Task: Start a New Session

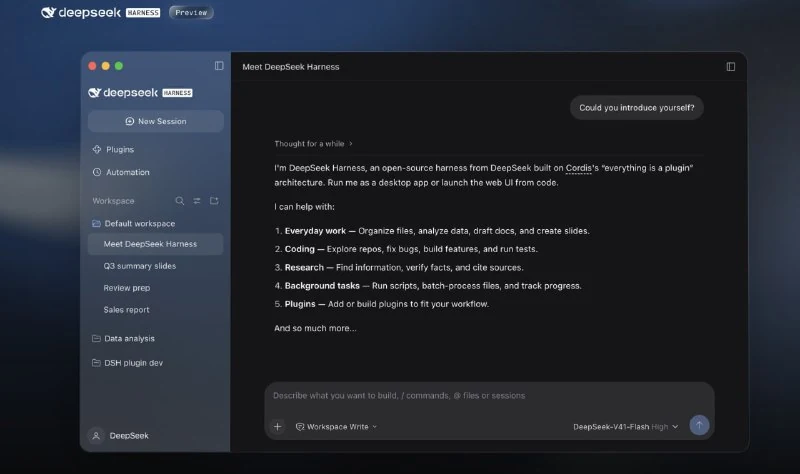Action: [x=156, y=121]
